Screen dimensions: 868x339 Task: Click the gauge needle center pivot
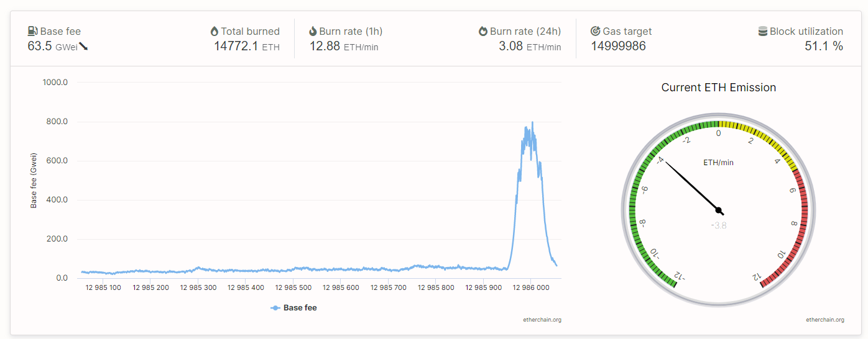(x=719, y=210)
